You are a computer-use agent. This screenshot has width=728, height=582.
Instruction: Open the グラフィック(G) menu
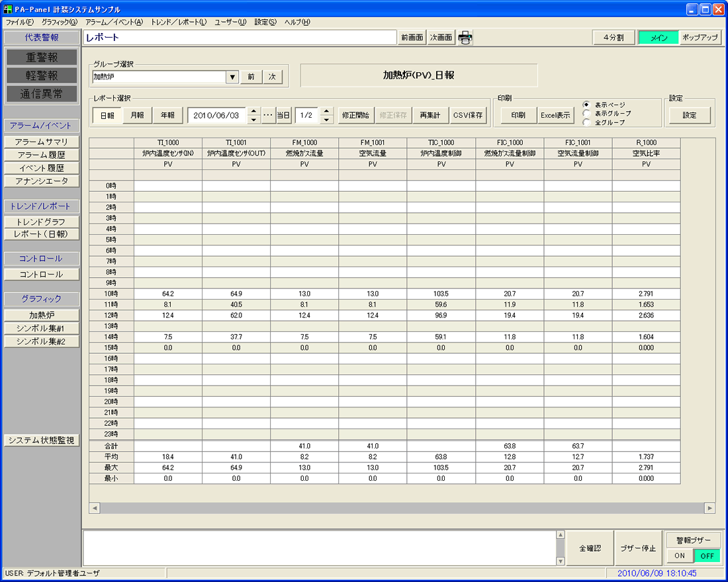60,22
